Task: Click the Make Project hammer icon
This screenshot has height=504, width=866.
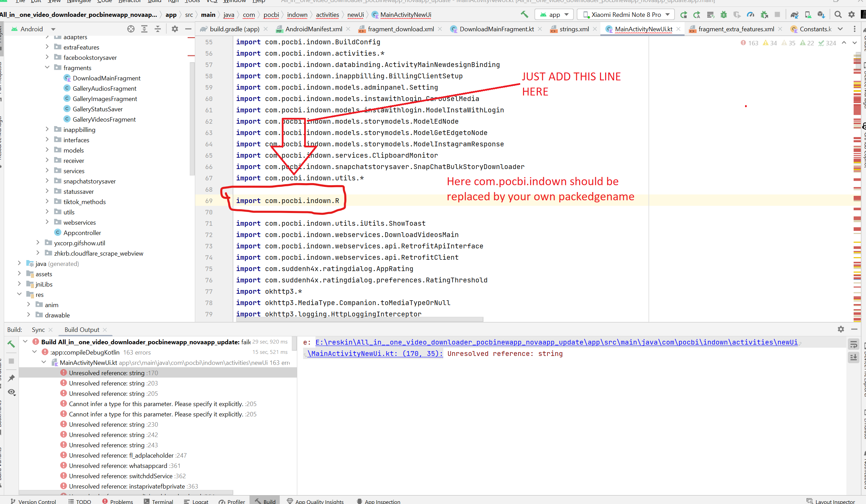Action: (524, 14)
